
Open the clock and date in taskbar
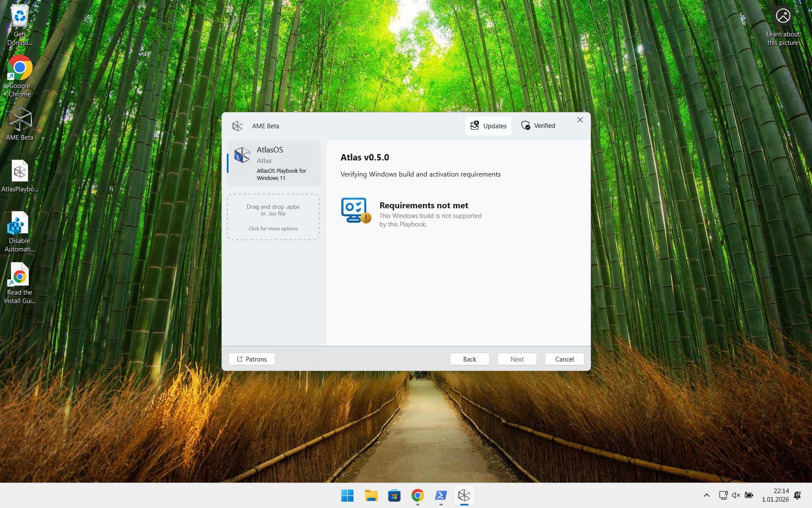click(x=775, y=495)
